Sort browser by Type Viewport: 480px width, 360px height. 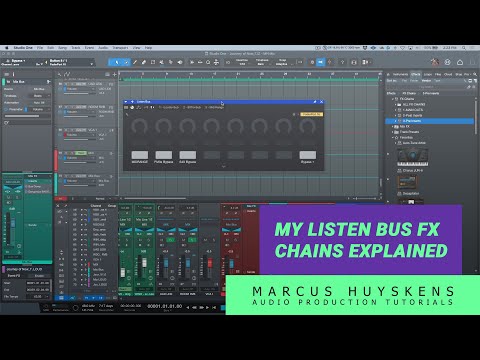(x=437, y=81)
